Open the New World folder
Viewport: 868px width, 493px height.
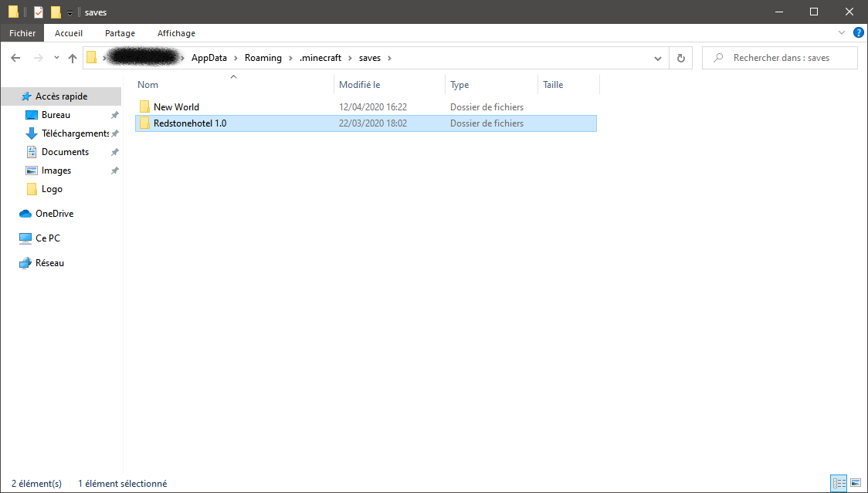pos(178,106)
